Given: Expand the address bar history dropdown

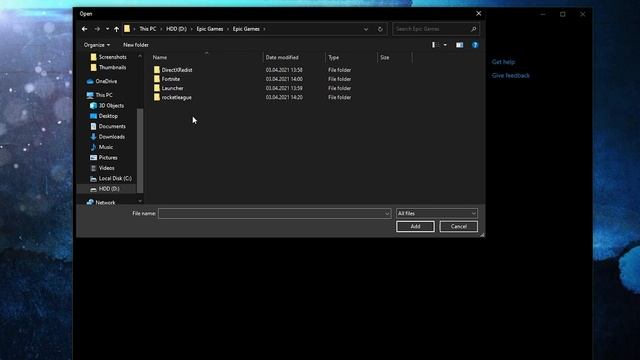Looking at the screenshot, I should [x=366, y=29].
